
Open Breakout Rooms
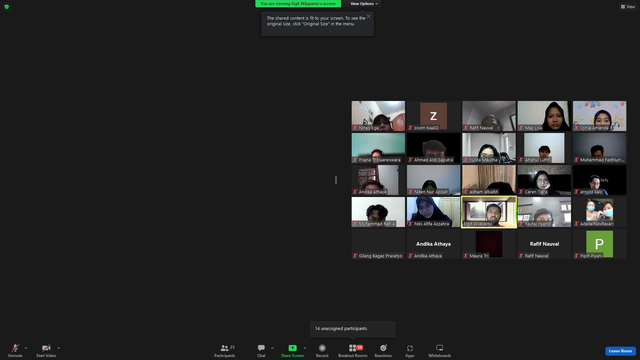point(353,350)
